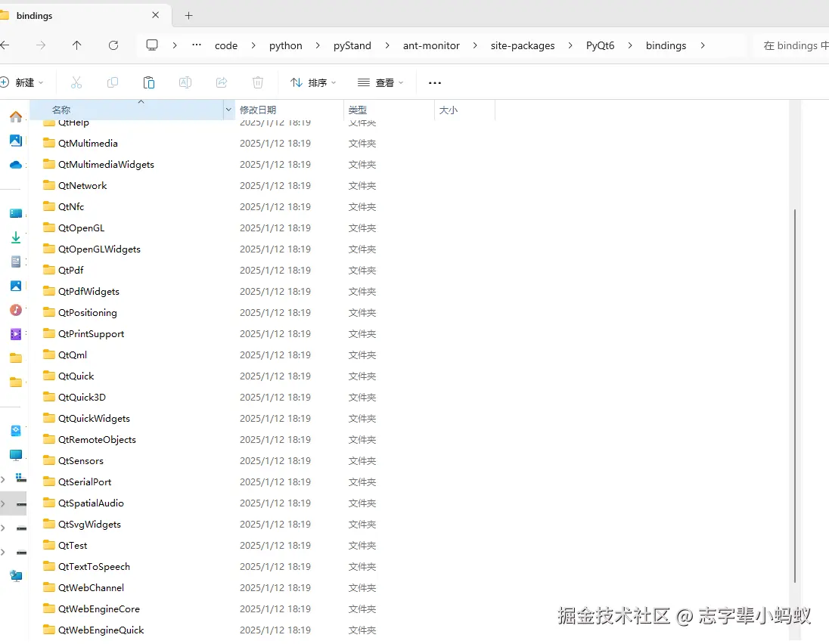Add a new tab
The width and height of the screenshot is (829, 644).
click(x=189, y=15)
